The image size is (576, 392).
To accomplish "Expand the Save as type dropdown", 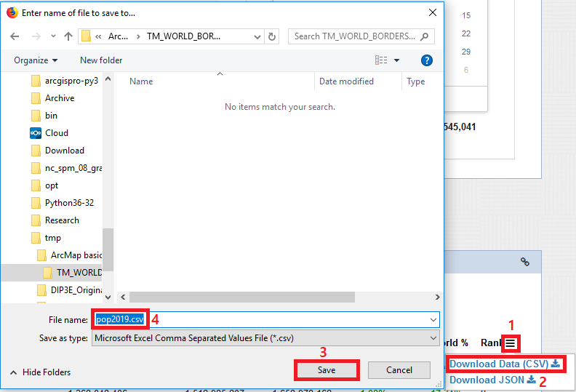I will [x=433, y=338].
